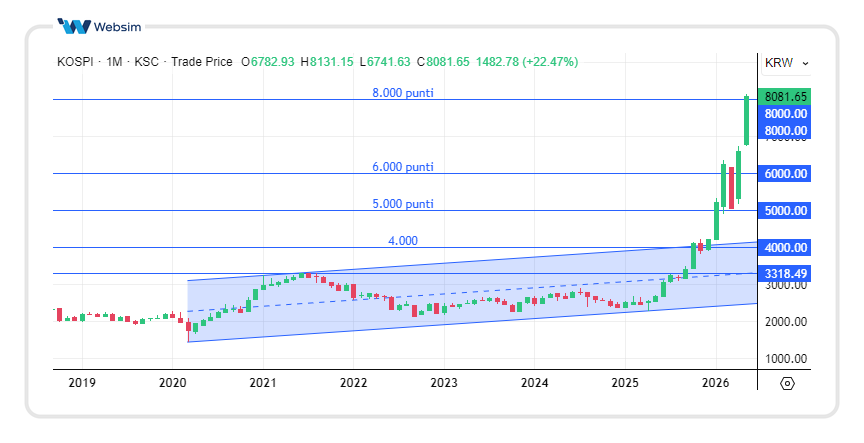Select the 1M interval label

point(114,62)
